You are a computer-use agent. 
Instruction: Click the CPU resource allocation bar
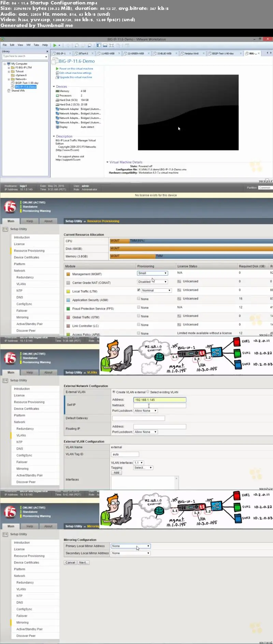click(x=191, y=241)
